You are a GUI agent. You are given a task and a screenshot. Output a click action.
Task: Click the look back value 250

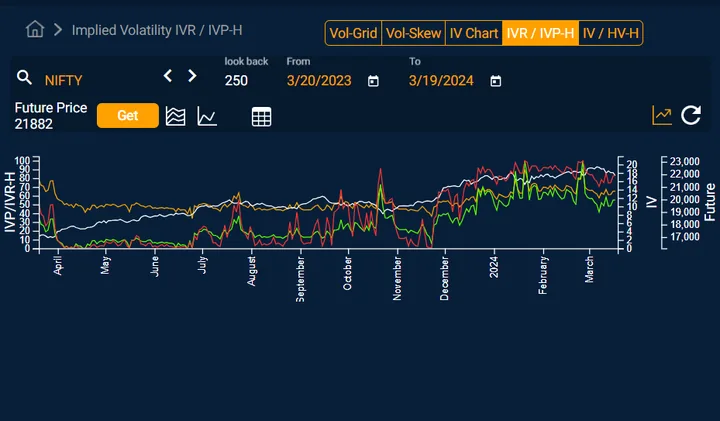(236, 81)
